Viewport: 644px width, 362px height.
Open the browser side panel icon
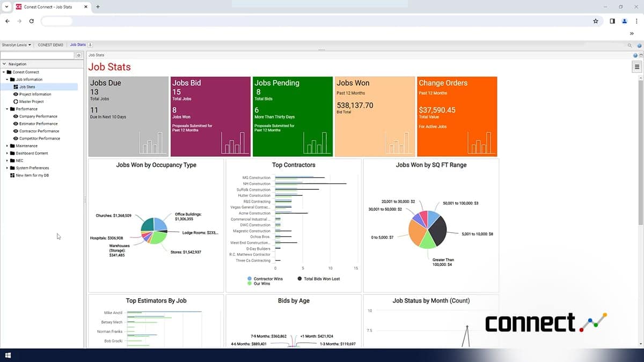(612, 21)
